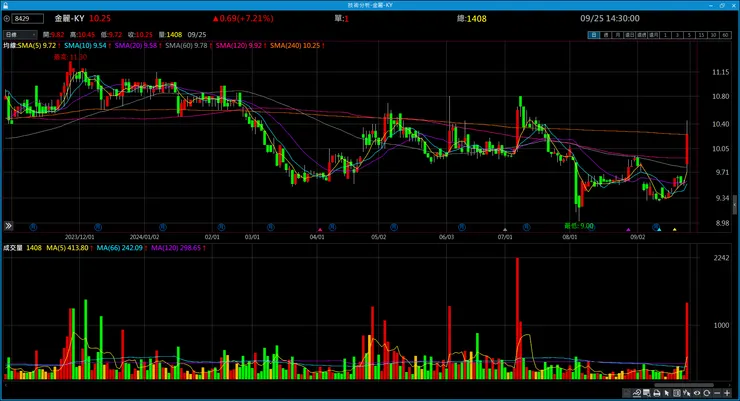Image resolution: width=740 pixels, height=401 pixels.
Task: Select the 日 daily period tab
Action: 593,35
